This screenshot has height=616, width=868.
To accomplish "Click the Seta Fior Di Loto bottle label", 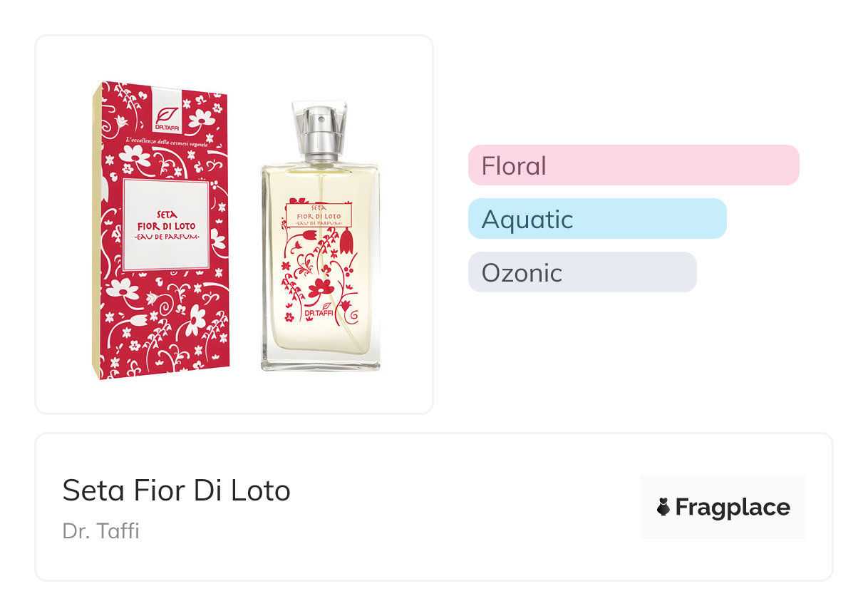I will [x=319, y=215].
